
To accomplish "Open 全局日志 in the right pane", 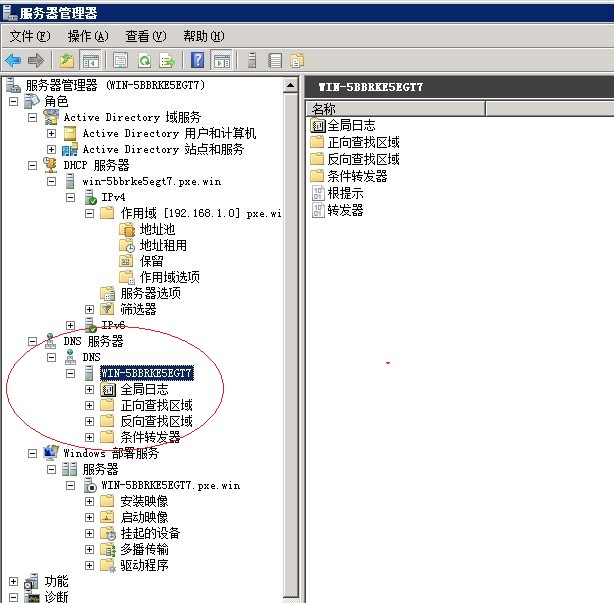I will (x=349, y=125).
